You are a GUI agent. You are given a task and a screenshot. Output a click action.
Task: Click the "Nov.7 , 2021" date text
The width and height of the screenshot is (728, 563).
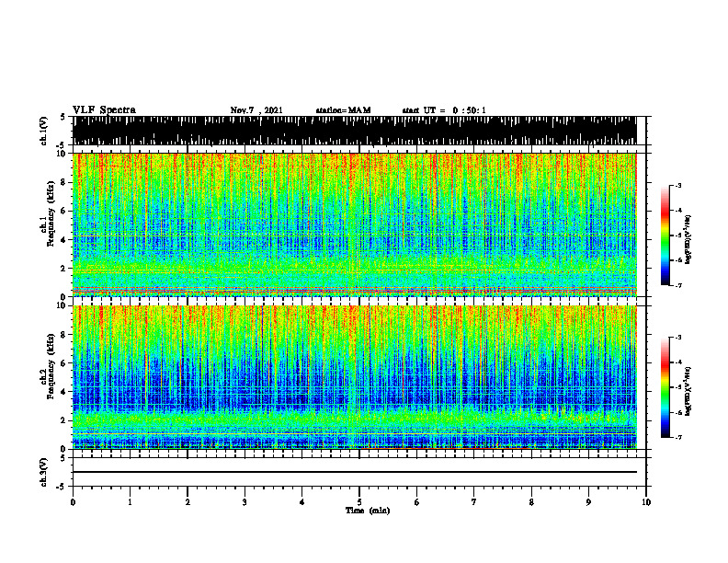tap(256, 110)
